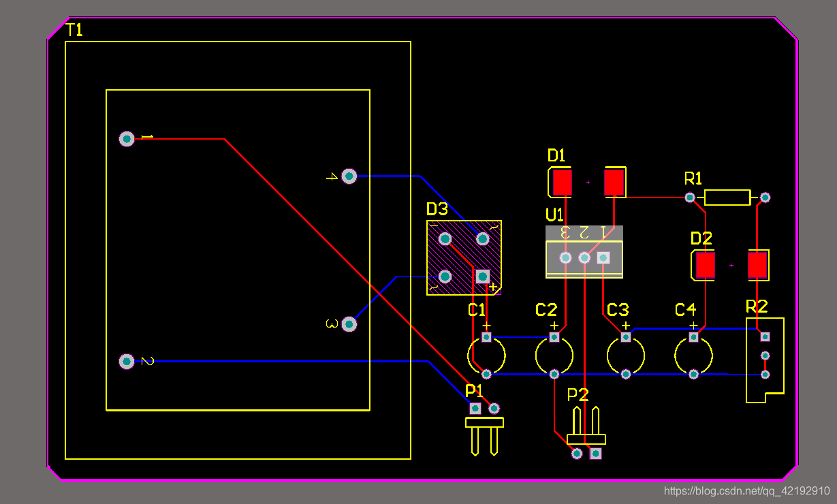Click the round pad of header P2
837x504 pixels.
577,453
